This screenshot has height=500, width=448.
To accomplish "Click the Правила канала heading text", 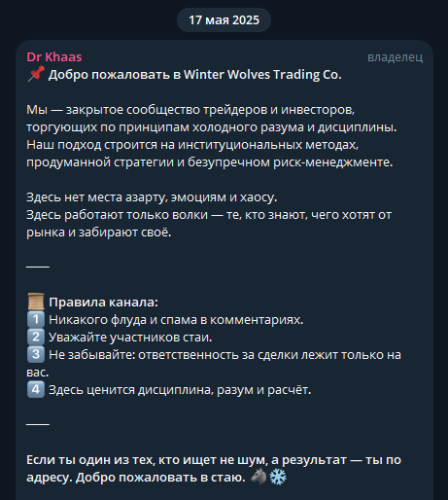I will pos(103,303).
